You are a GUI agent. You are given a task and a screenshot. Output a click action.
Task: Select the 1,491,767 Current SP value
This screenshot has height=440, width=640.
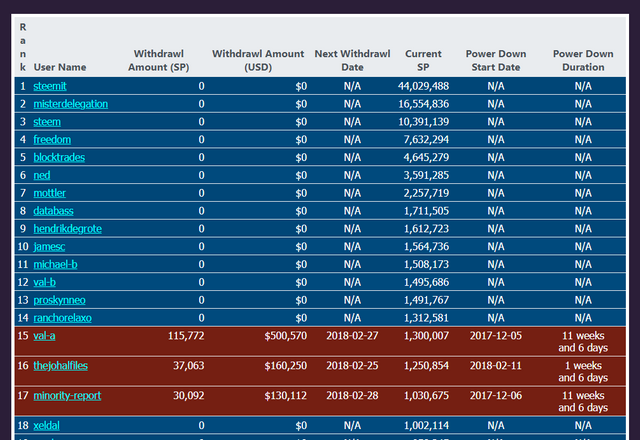coord(427,300)
